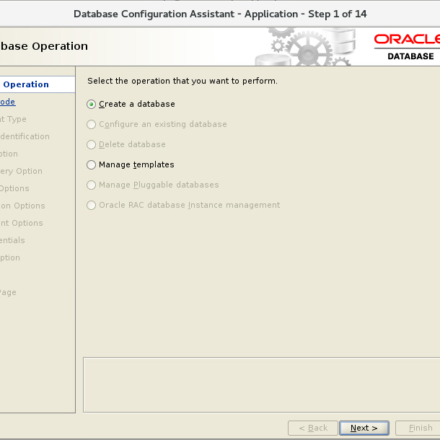440x440 pixels.
Task: Click the Configuration Options step in sidebar
Action: tap(22, 206)
